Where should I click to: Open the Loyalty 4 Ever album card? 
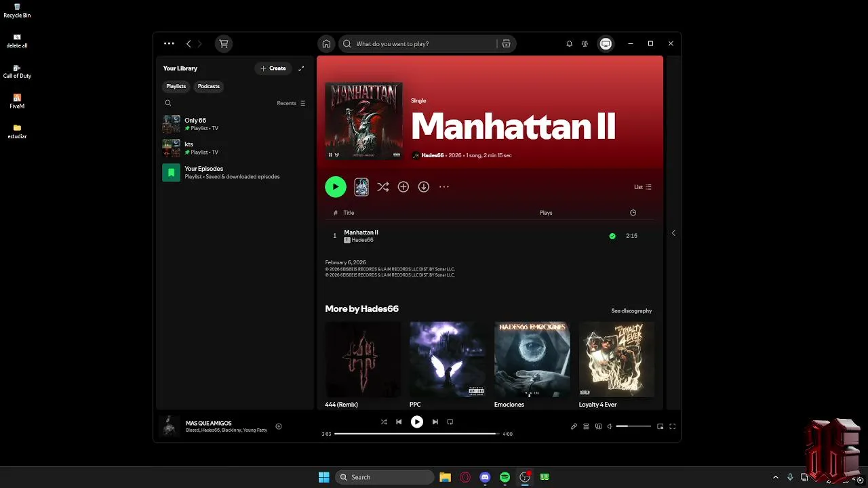click(617, 365)
